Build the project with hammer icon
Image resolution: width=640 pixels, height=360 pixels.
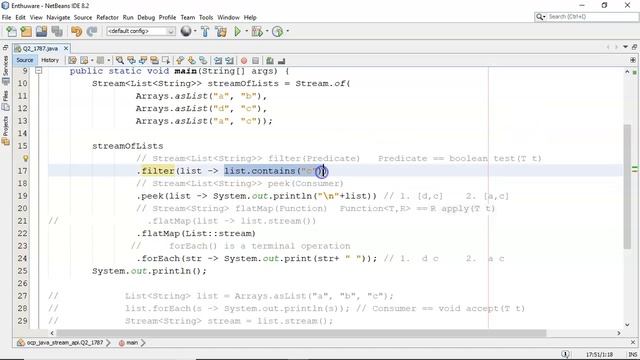(x=205, y=31)
